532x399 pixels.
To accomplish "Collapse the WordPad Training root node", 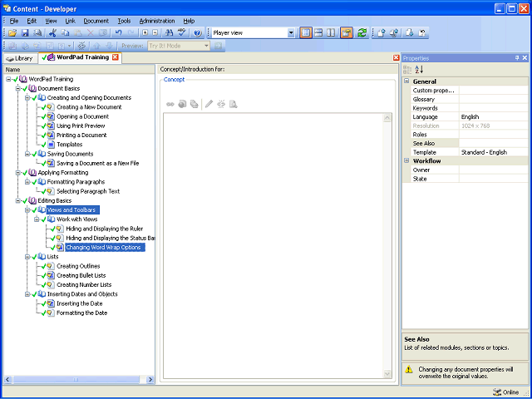I will click(8, 79).
